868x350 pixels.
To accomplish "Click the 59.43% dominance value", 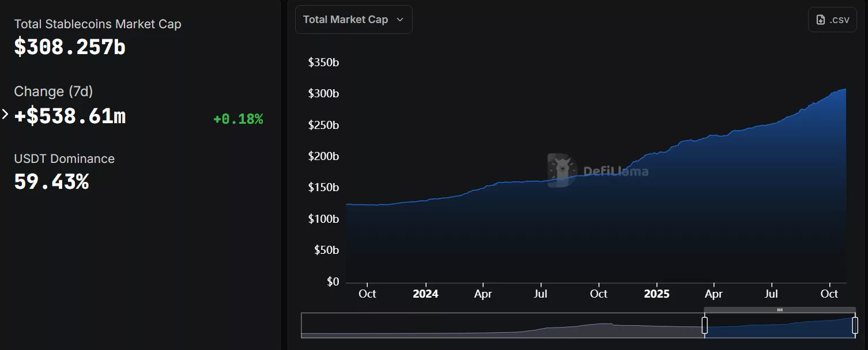I will (x=51, y=182).
